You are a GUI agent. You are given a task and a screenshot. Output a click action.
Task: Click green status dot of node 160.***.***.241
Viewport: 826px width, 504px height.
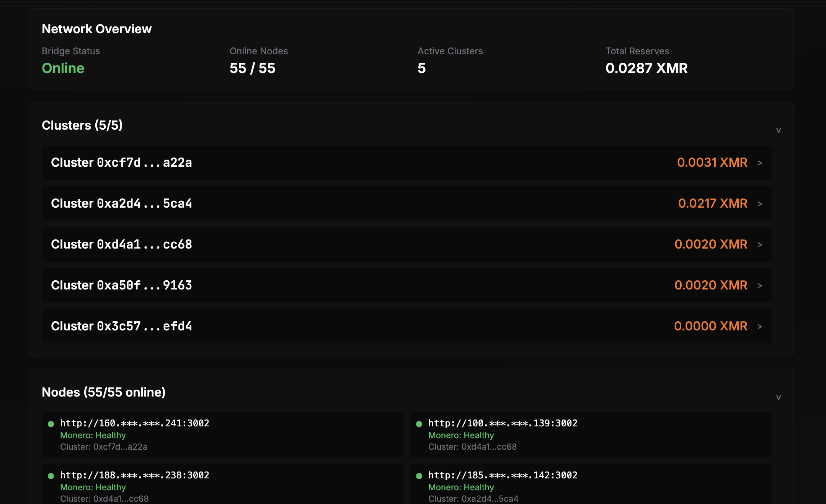(x=51, y=424)
